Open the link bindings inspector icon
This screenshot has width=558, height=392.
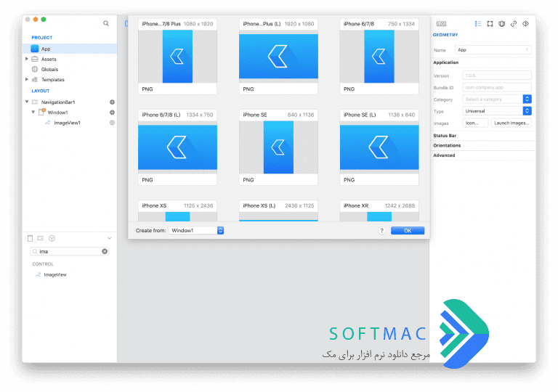pos(514,24)
